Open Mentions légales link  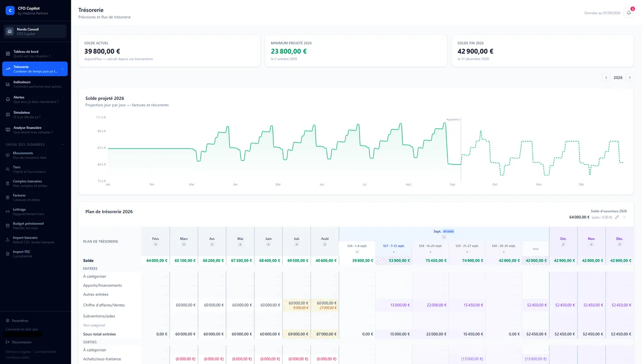tap(18, 351)
